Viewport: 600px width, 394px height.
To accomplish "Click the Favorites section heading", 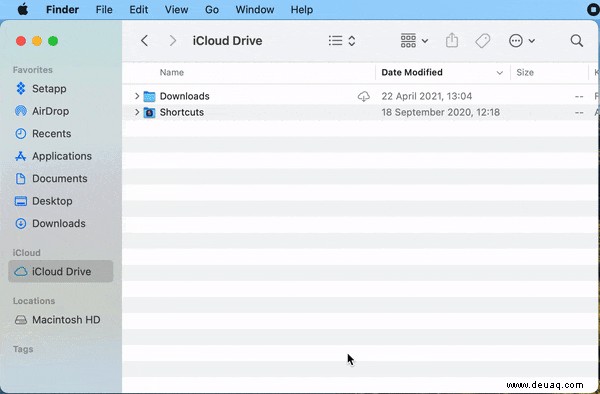I will (33, 70).
